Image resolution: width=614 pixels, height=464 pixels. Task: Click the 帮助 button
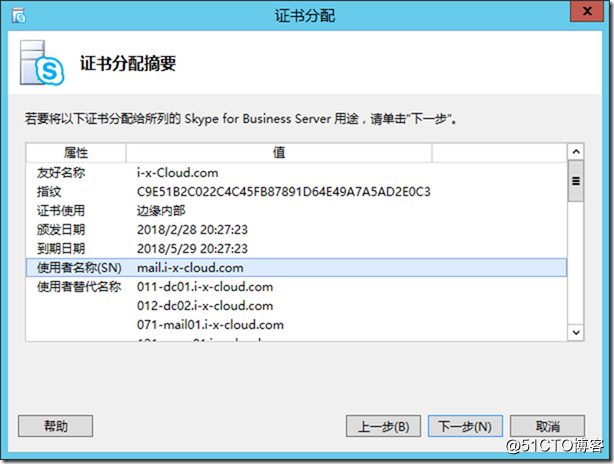pos(56,426)
